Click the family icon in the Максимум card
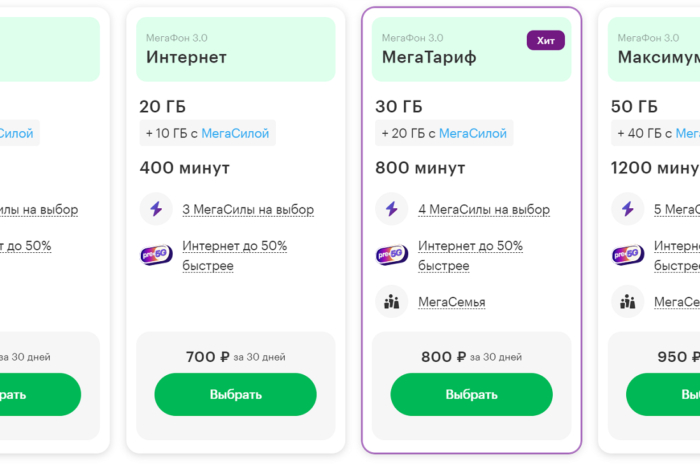700x465 pixels. pos(627,301)
